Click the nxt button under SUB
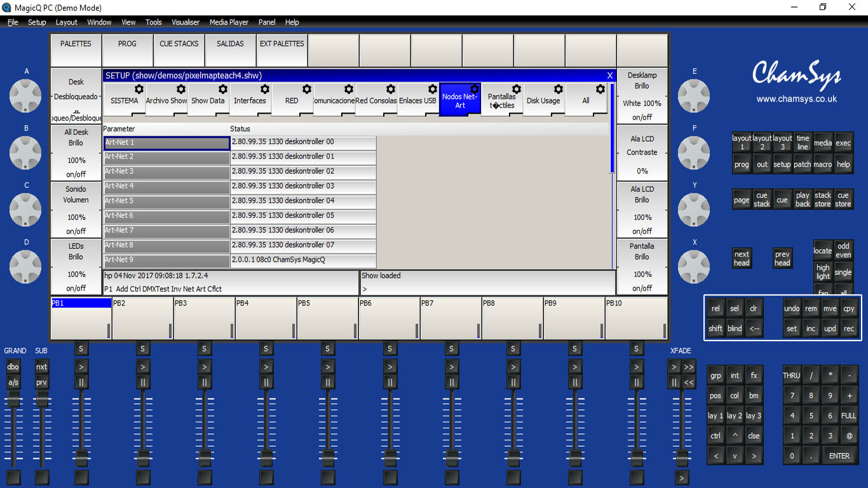Viewport: 868px width, 488px height. click(x=41, y=367)
